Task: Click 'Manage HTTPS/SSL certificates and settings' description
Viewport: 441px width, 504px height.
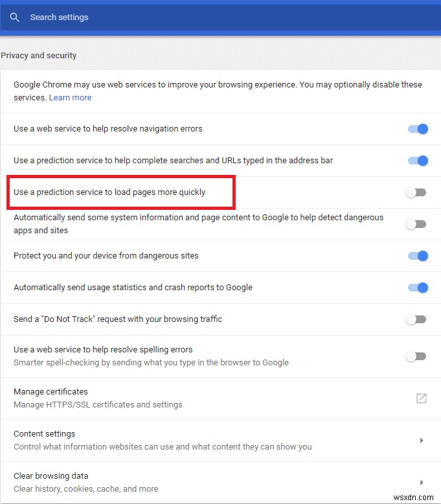Action: point(98,405)
